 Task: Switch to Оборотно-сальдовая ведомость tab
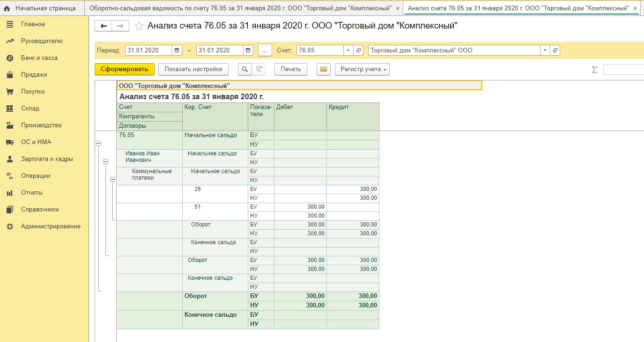240,8
